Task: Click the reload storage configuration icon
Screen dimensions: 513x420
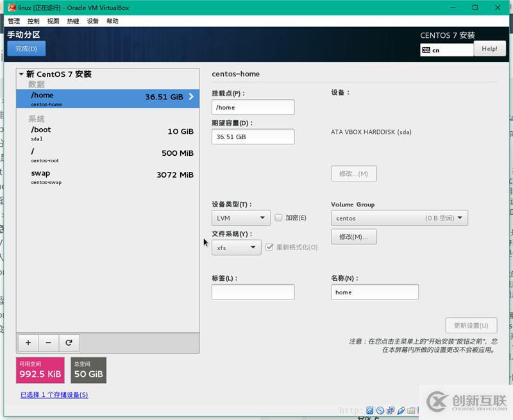Action: click(69, 342)
